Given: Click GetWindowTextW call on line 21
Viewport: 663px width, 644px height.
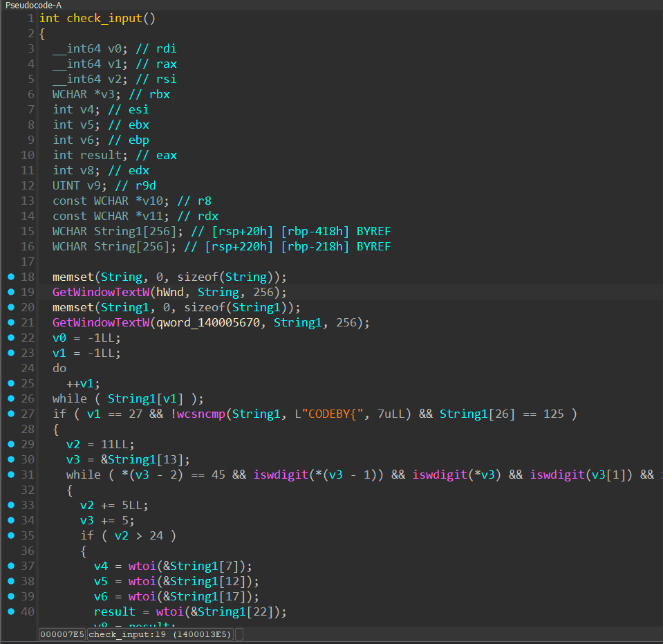Looking at the screenshot, I should (100, 322).
